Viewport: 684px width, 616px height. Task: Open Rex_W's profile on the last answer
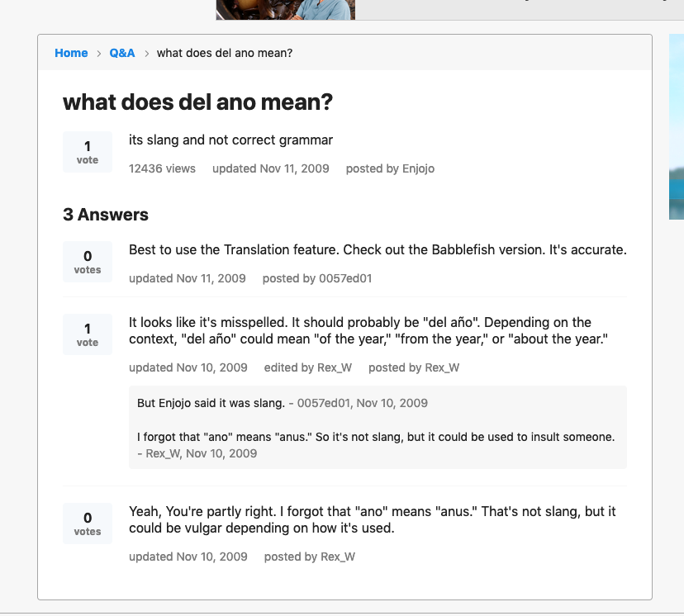pyautogui.click(x=338, y=557)
